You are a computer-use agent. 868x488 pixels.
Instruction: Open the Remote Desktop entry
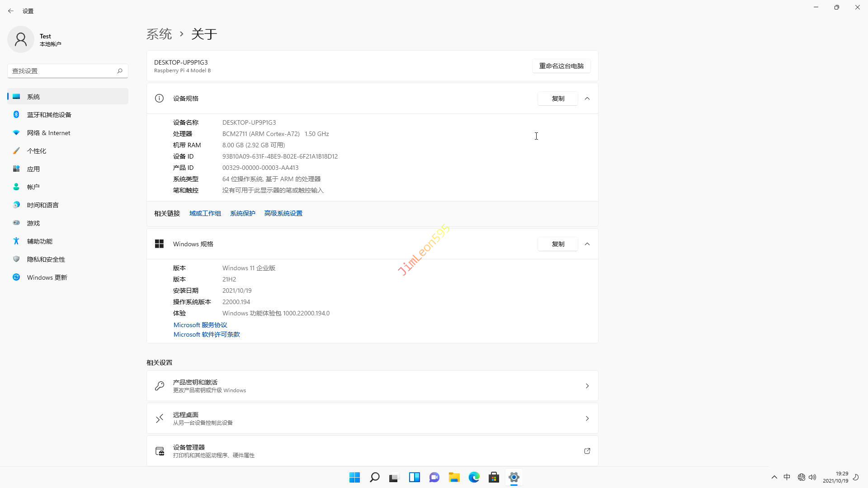[372, 418]
